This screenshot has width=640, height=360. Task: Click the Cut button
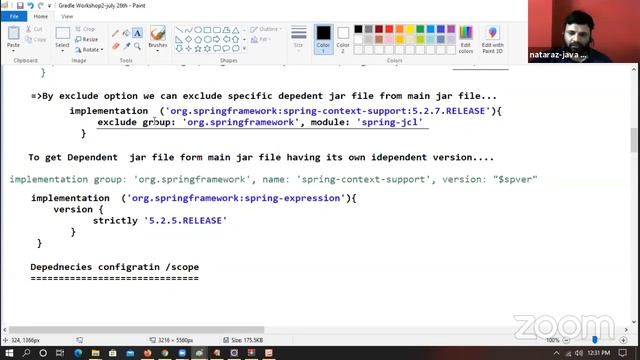tap(34, 29)
